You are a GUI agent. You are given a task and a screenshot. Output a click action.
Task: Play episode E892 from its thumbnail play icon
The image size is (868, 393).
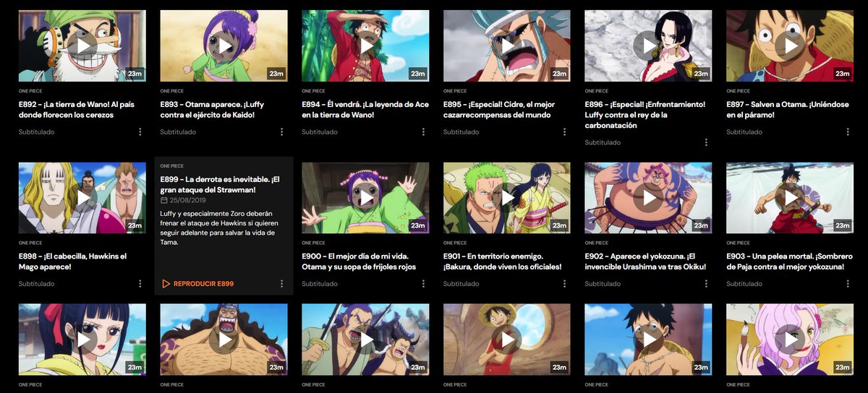[x=83, y=46]
